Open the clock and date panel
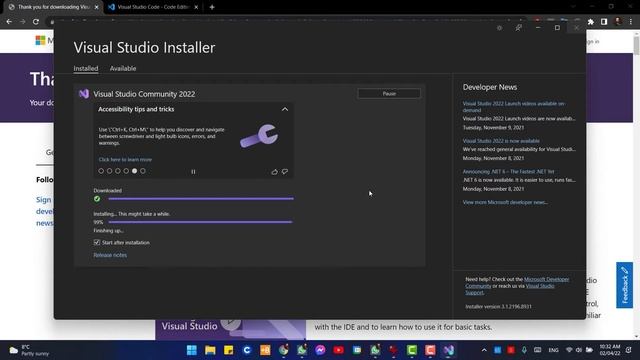The width and height of the screenshot is (640, 360). pyautogui.click(x=610, y=350)
